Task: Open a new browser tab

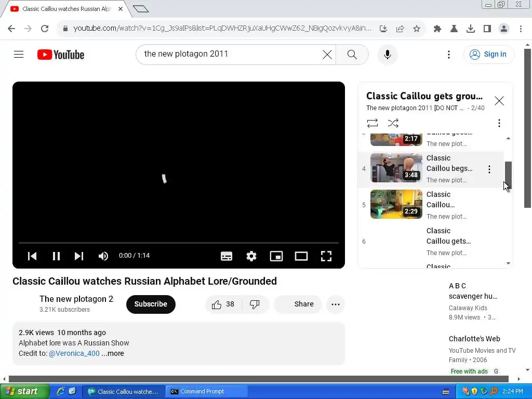Action: click(x=141, y=9)
